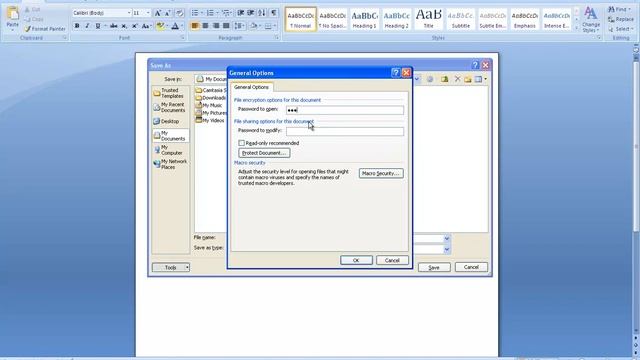Click the Shrink Font icon
This screenshot has height=360, width=640.
pos(168,13)
